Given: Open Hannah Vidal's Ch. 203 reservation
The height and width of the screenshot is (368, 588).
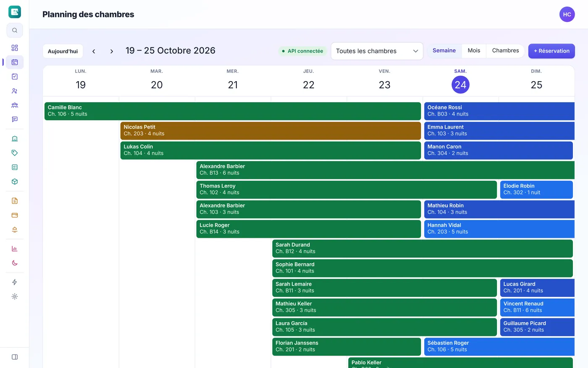Looking at the screenshot, I should click(499, 229).
